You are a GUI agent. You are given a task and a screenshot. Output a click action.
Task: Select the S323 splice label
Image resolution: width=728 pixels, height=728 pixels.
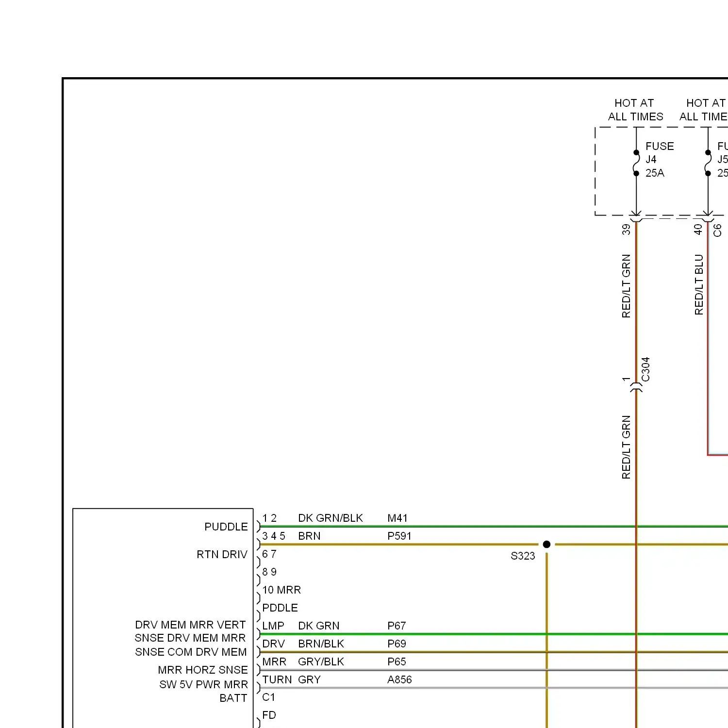pos(523,556)
